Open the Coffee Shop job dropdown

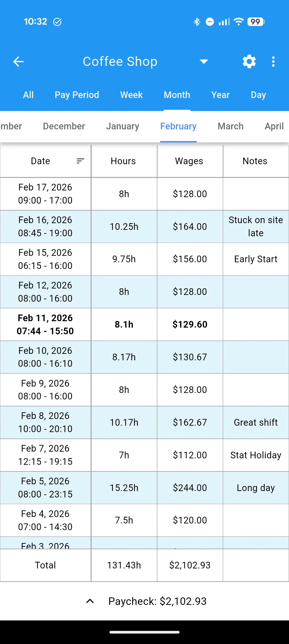(x=204, y=61)
